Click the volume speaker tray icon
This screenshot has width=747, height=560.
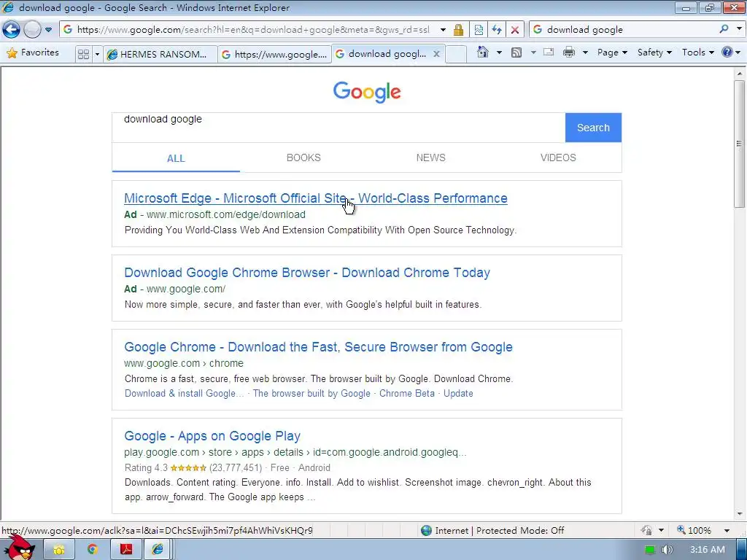pyautogui.click(x=667, y=550)
